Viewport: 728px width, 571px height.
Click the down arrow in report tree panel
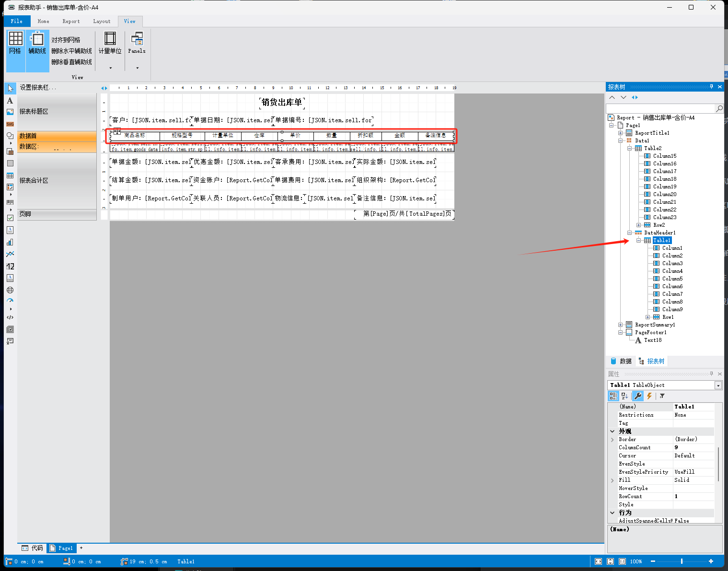[x=623, y=97]
